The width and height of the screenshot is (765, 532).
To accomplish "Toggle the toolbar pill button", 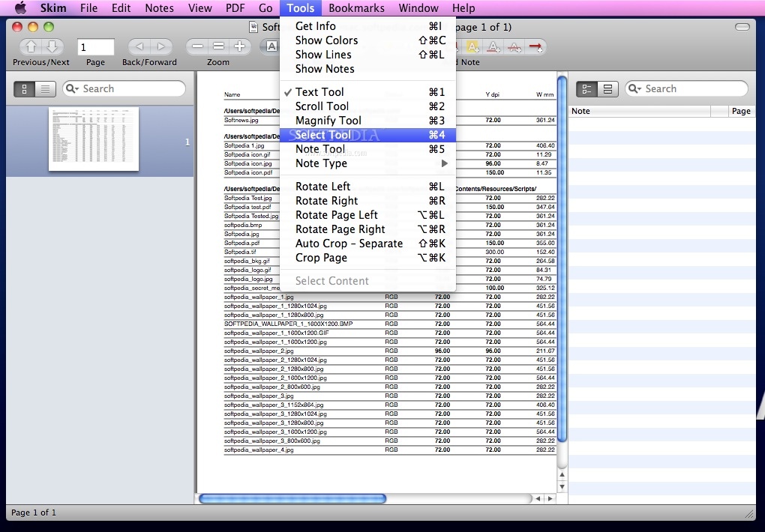I will (x=742, y=27).
